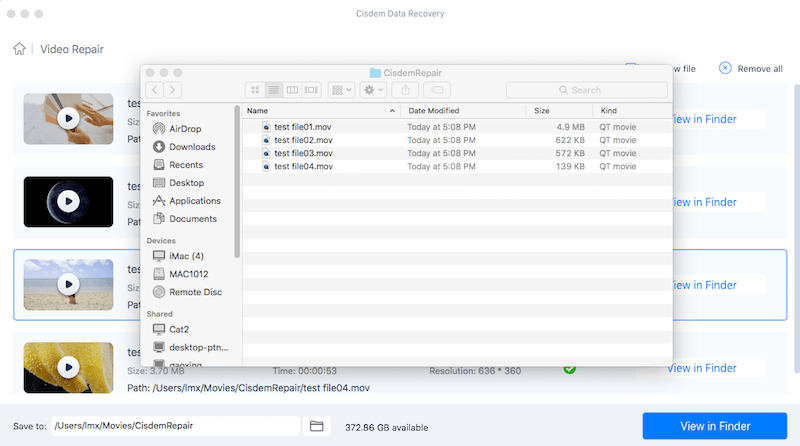The width and height of the screenshot is (800, 446).
Task: Click the 4.9 MB size cell
Action: click(x=570, y=127)
